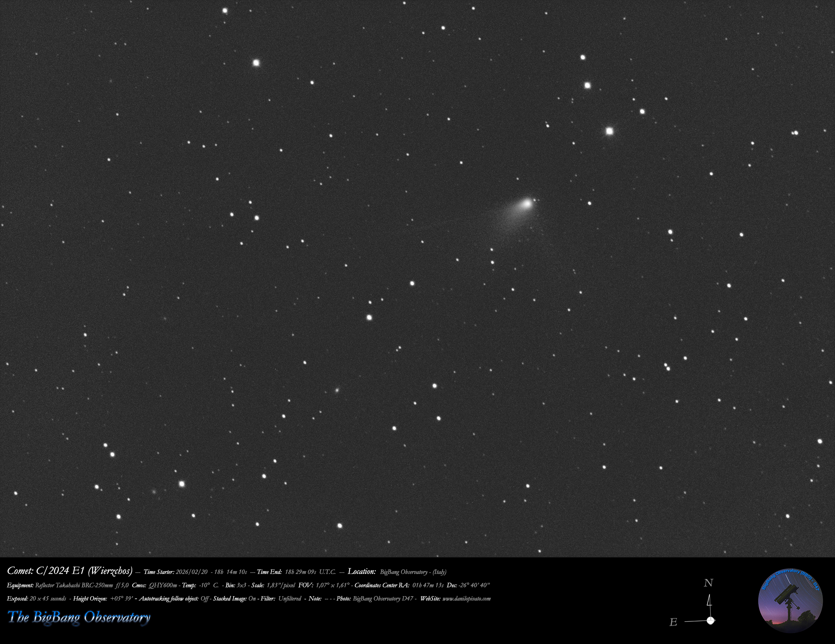Click the BigBang Observatory circular telescope logo
Image resolution: width=835 pixels, height=644 pixels.
(x=790, y=601)
